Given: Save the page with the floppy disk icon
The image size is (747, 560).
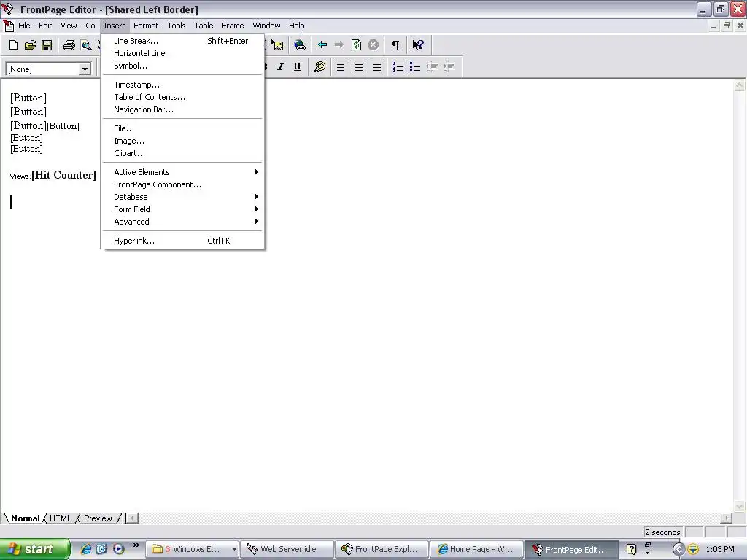Looking at the screenshot, I should [47, 45].
